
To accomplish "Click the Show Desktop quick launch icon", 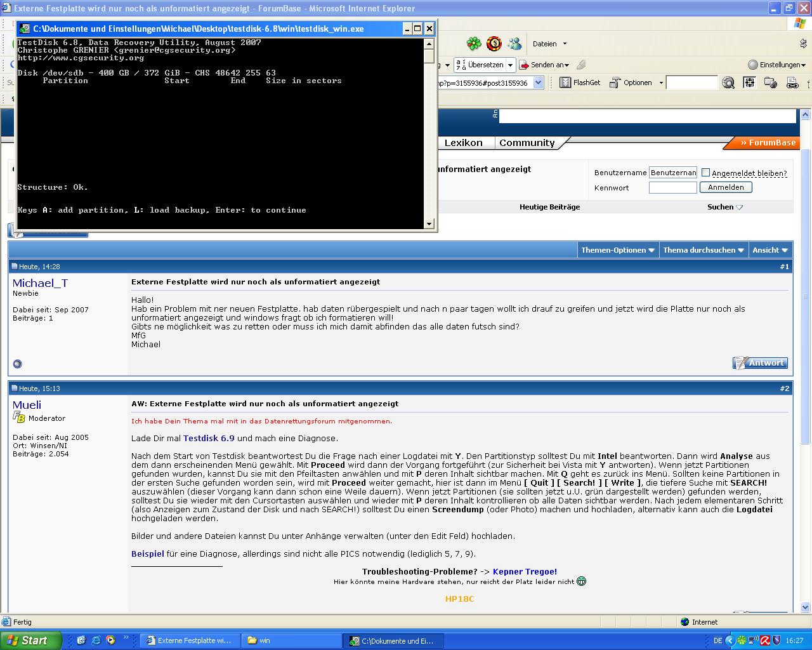I will coord(81,640).
